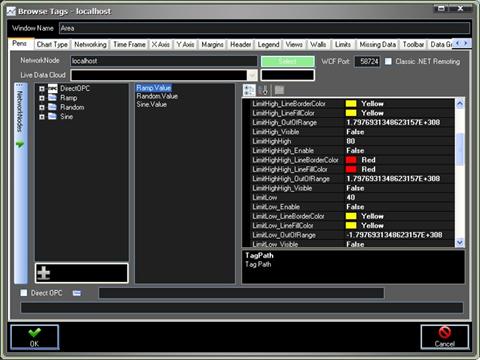The height and width of the screenshot is (360, 480).
Task: Click the Direct OPC path input field
Action: [x=241, y=293]
